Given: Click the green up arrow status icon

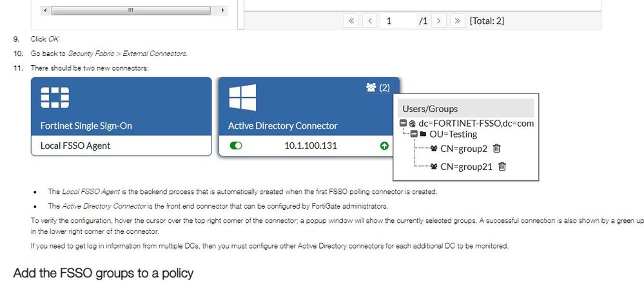Looking at the screenshot, I should [x=384, y=146].
